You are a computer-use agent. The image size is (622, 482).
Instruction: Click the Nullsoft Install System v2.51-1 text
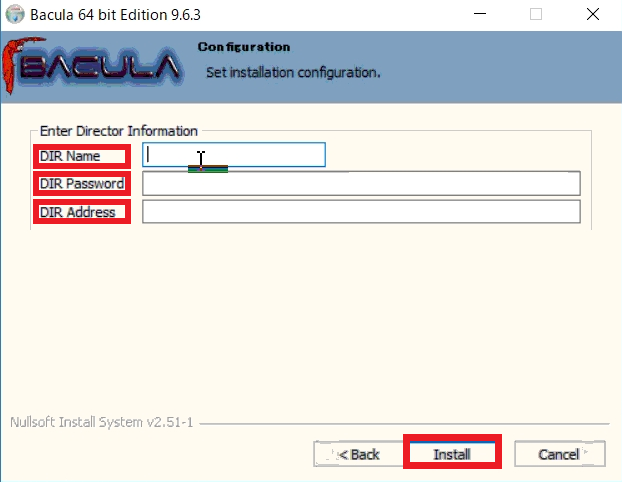[x=102, y=422]
